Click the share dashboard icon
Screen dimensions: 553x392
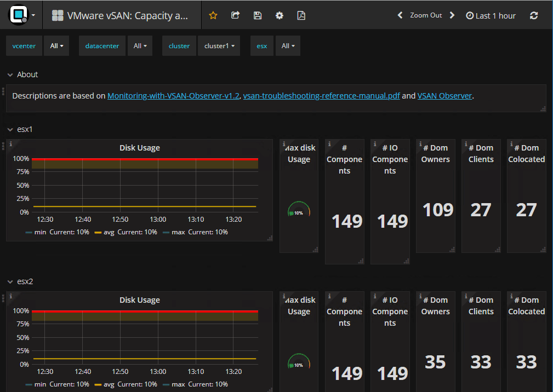pyautogui.click(x=236, y=15)
